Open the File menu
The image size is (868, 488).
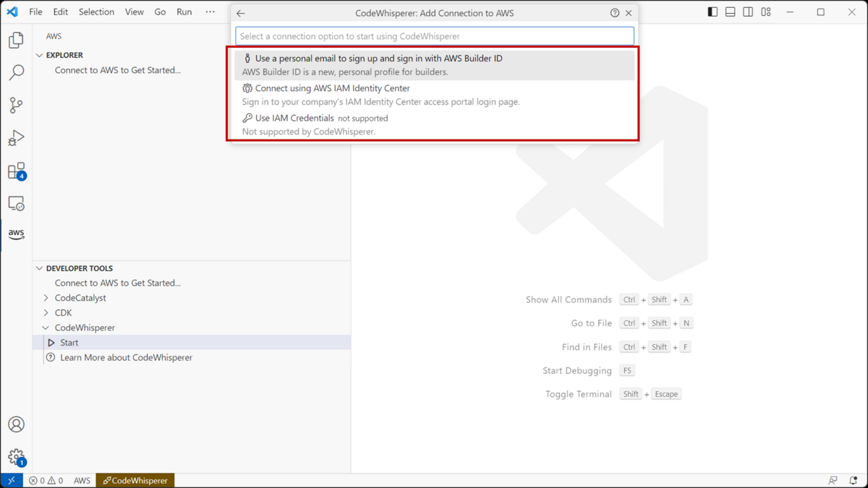(35, 12)
